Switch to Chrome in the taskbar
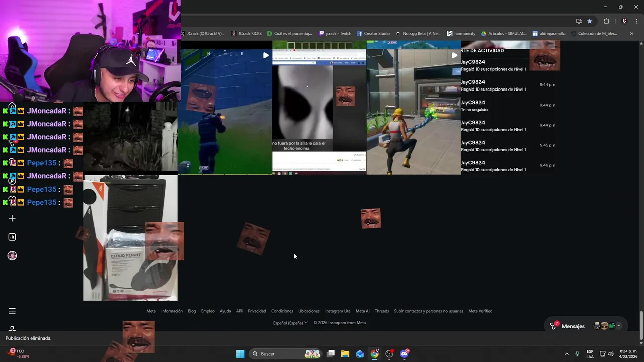Image resolution: width=644 pixels, height=362 pixels. [x=375, y=354]
